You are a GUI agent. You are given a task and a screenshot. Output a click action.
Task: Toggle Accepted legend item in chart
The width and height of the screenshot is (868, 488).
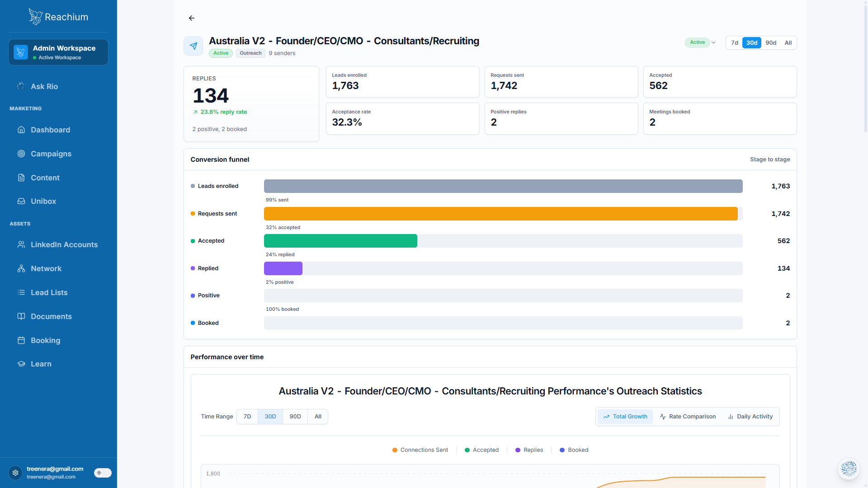(481, 450)
